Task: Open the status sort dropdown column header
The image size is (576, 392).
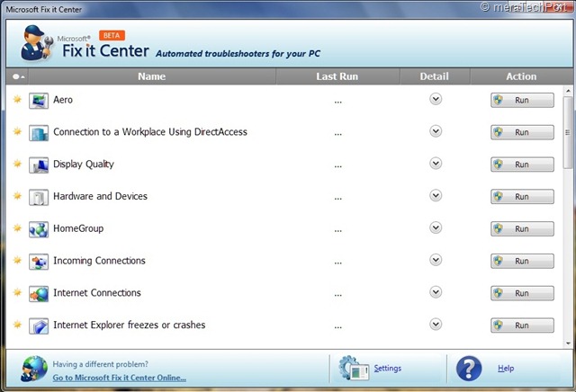Action: point(18,76)
